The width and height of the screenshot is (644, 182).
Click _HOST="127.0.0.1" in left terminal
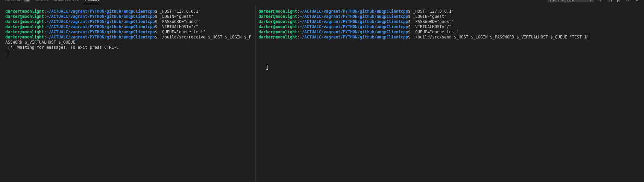coord(180,11)
